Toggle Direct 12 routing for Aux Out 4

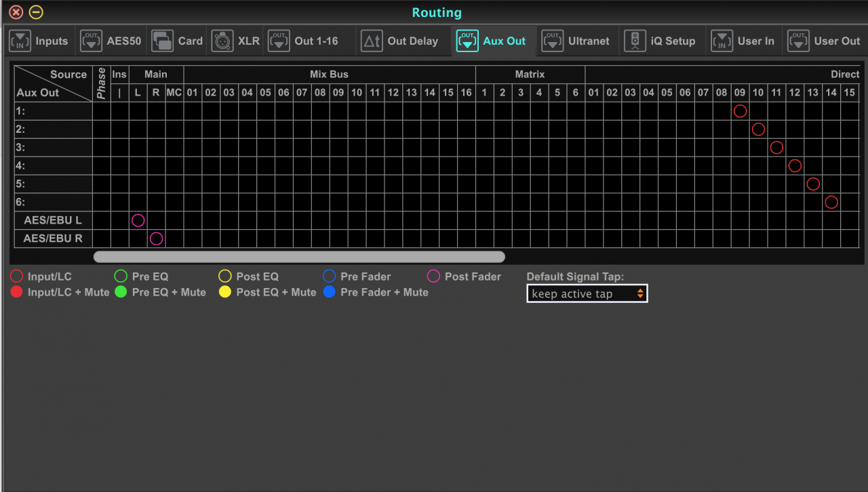tap(795, 165)
